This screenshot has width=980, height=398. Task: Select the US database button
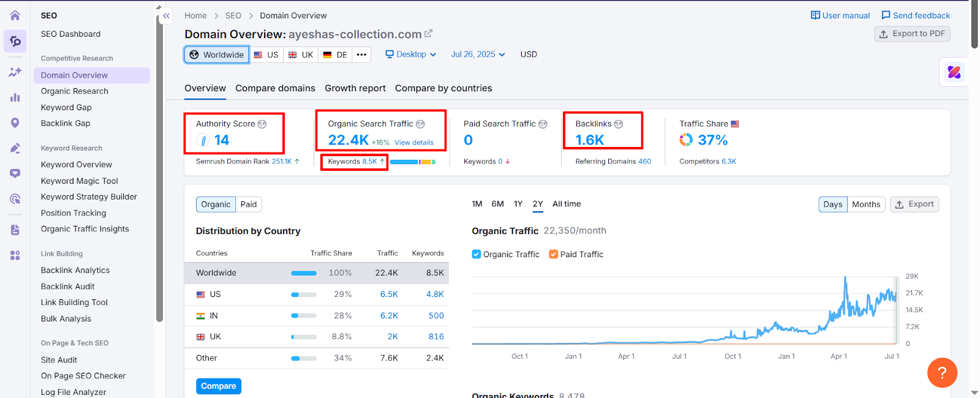click(x=266, y=54)
